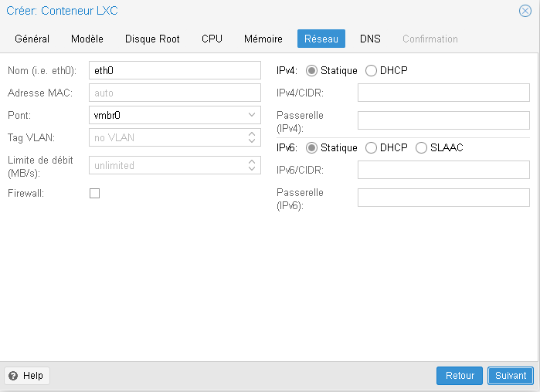
Task: Select the Réseau tab
Action: [x=321, y=39]
